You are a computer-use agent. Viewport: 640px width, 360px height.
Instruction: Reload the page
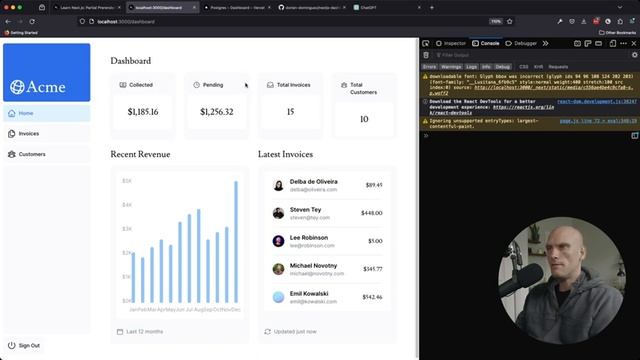point(32,22)
